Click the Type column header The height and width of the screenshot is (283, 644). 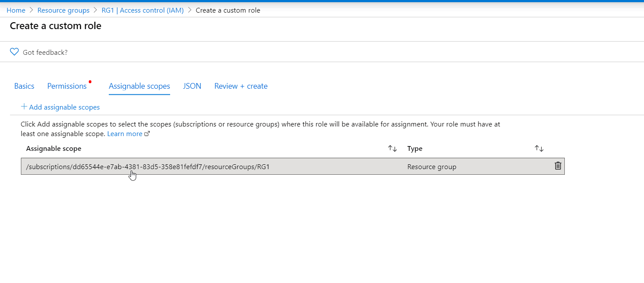414,148
